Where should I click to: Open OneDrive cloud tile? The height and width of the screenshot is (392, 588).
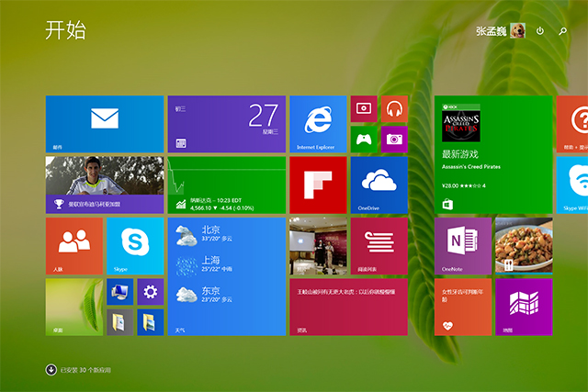pos(379,185)
